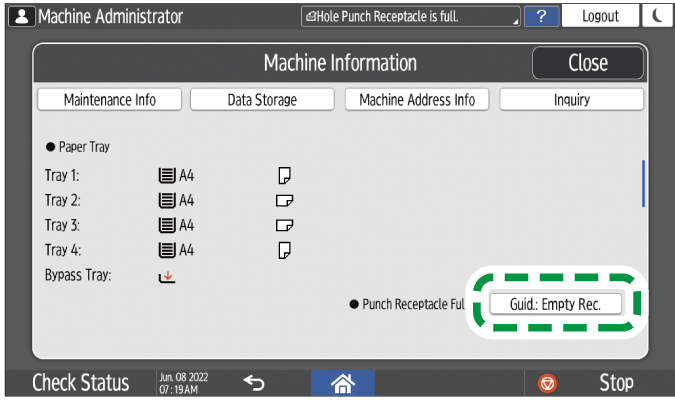Select Tray 2 paper orientation icon
This screenshot has height=400, width=675.
(284, 201)
